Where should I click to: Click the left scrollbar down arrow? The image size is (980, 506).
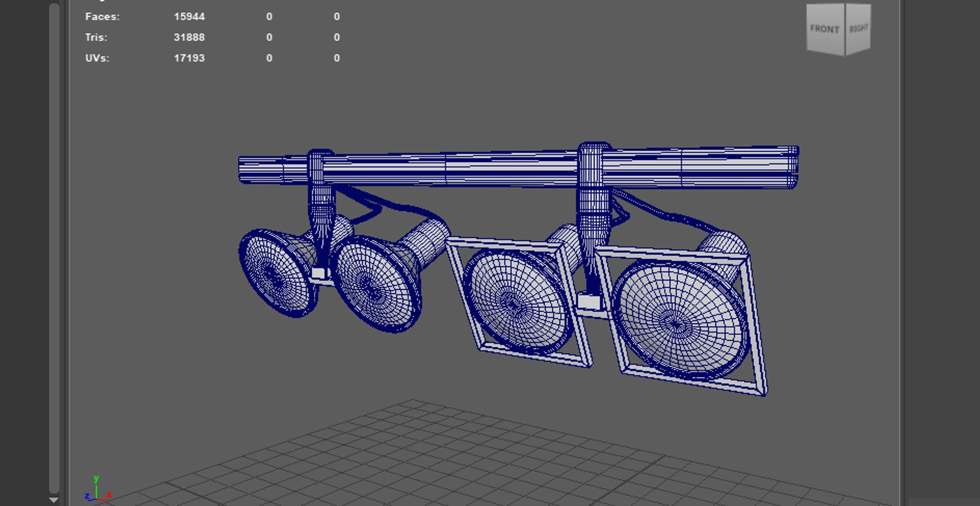[x=54, y=500]
